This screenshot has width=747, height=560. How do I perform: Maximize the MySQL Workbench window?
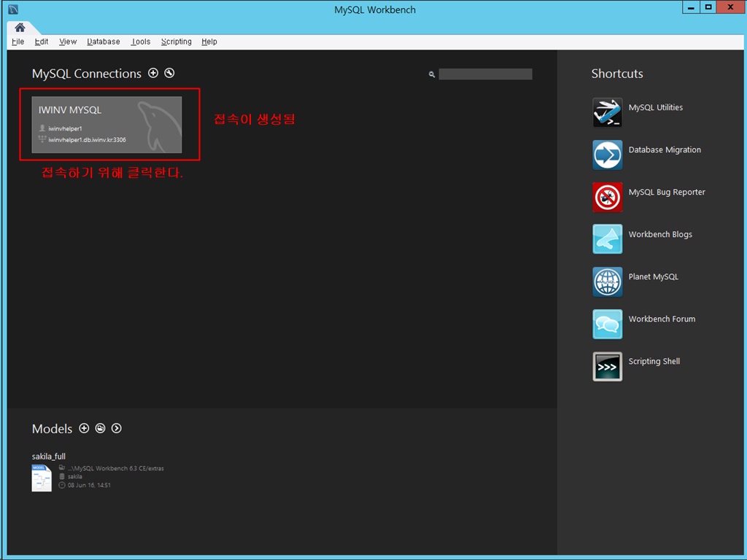point(708,7)
